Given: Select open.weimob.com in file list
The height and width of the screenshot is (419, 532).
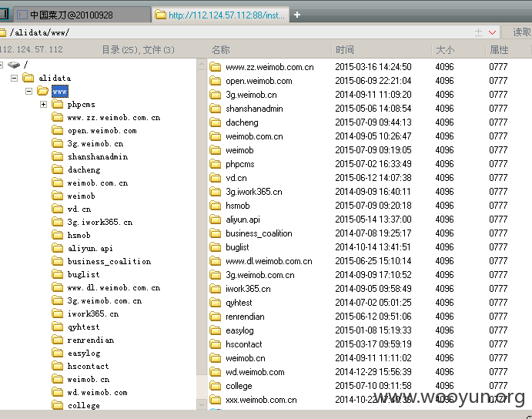Looking at the screenshot, I should 259,81.
